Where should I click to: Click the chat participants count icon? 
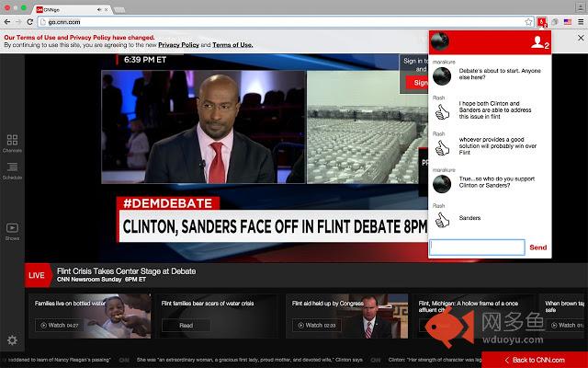pos(539,42)
